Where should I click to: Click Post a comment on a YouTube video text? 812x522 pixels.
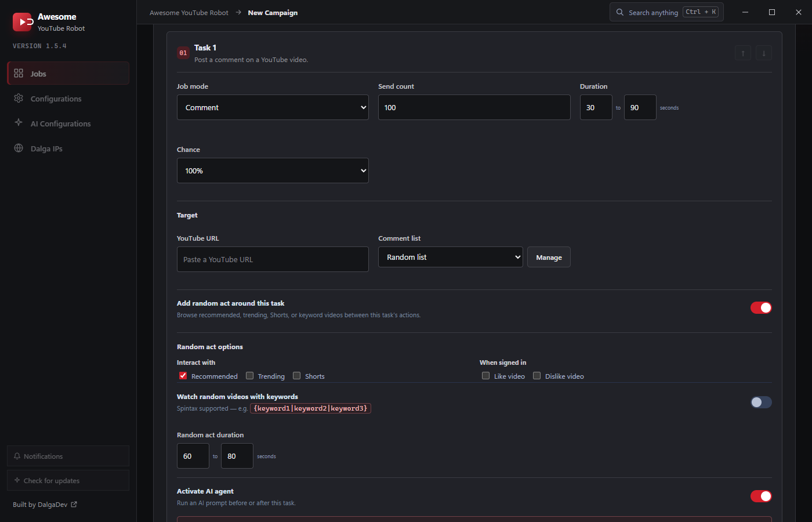click(251, 60)
